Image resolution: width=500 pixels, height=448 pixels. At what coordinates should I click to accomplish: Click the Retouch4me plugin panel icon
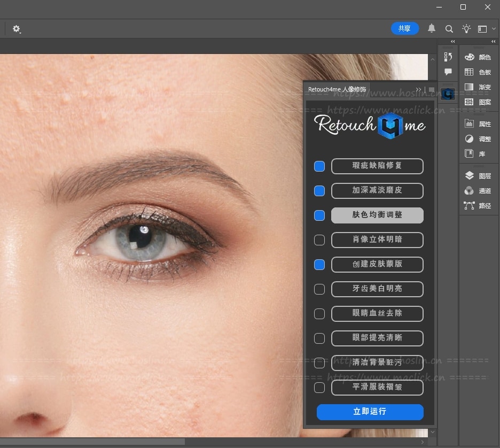pos(448,94)
